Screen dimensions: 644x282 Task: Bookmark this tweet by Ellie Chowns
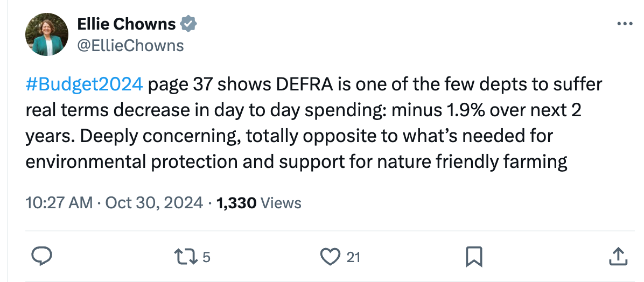473,257
